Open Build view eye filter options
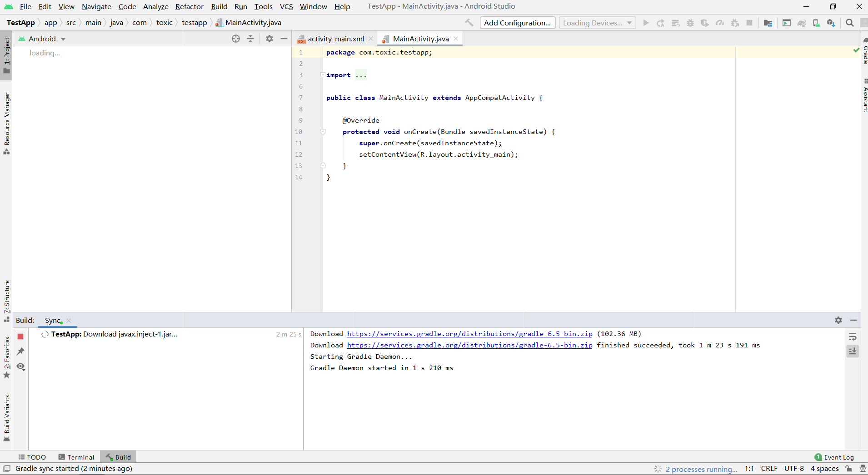Image resolution: width=868 pixels, height=475 pixels. [20, 366]
